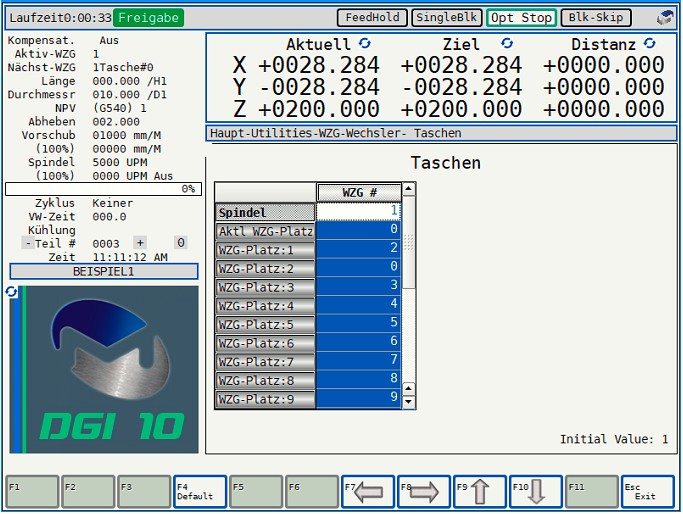Reset the part counter with the 0 button
This screenshot has width=683, height=514.
coord(181,243)
